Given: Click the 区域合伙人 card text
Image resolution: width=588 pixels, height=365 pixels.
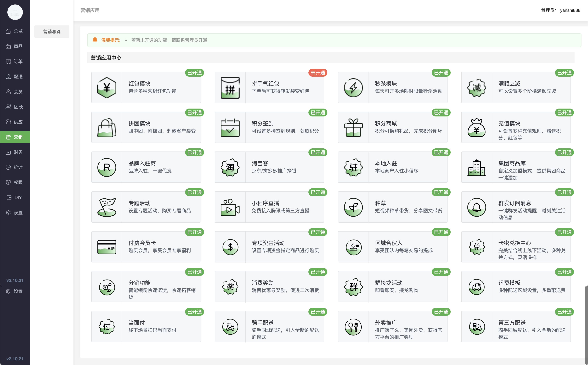Looking at the screenshot, I should (x=388, y=243).
